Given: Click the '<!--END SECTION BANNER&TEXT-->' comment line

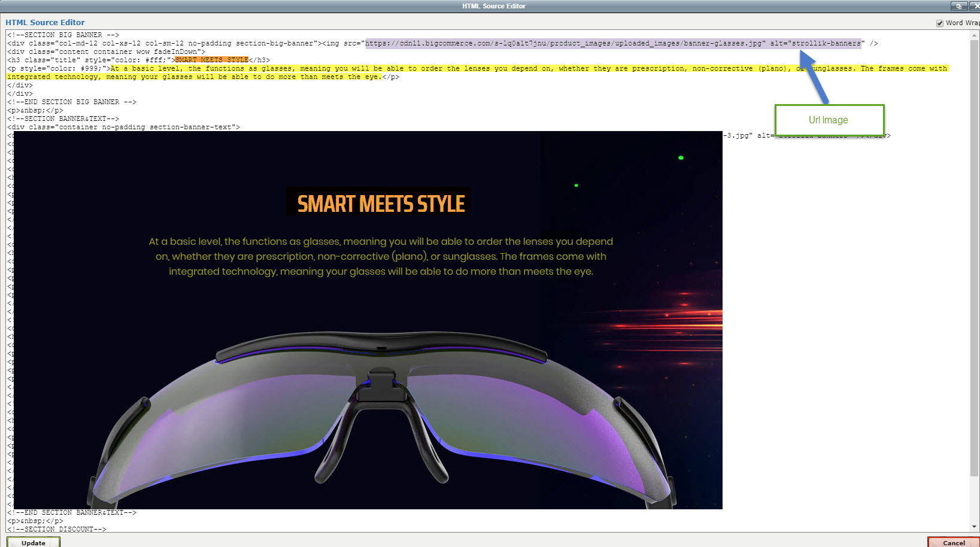Looking at the screenshot, I should (72, 512).
